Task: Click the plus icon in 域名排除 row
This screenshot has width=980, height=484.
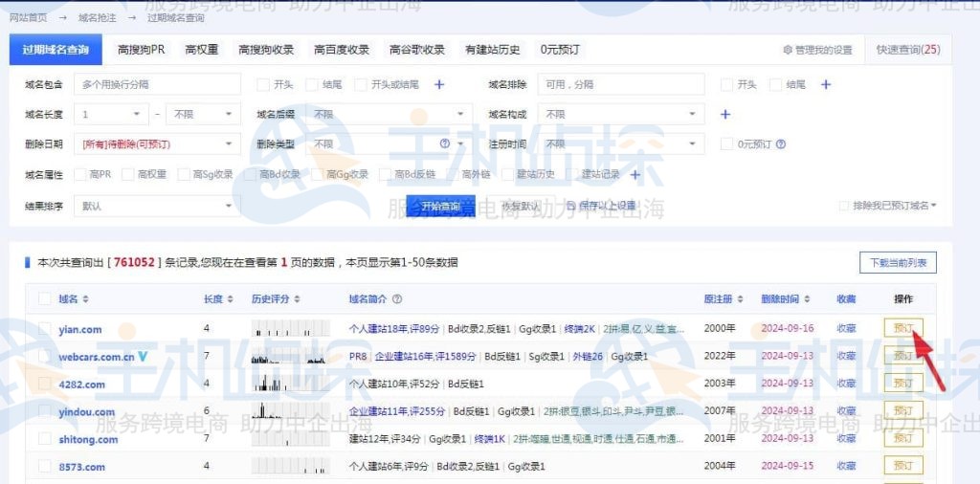Action: [x=826, y=84]
